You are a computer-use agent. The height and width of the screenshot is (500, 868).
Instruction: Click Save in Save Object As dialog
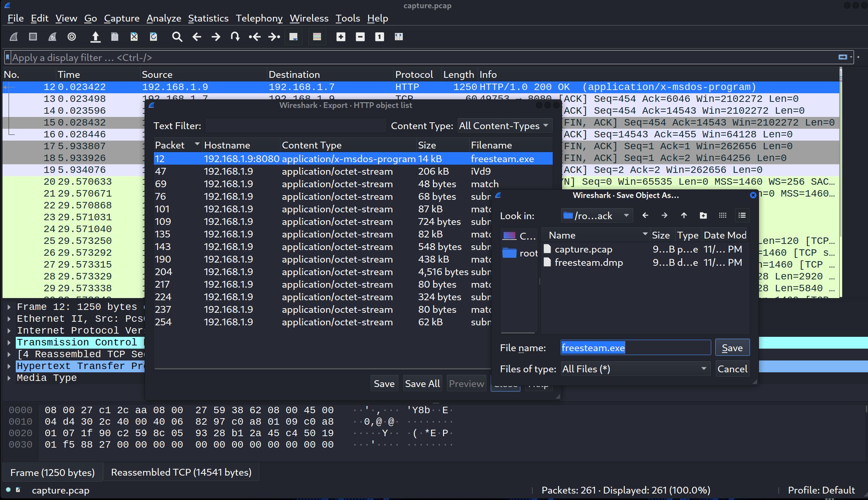pos(732,348)
